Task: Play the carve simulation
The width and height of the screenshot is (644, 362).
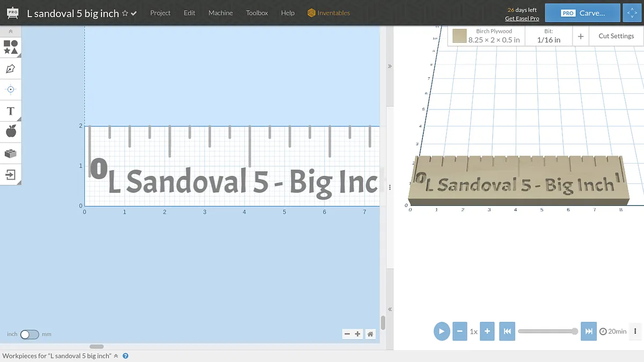Action: [x=442, y=331]
